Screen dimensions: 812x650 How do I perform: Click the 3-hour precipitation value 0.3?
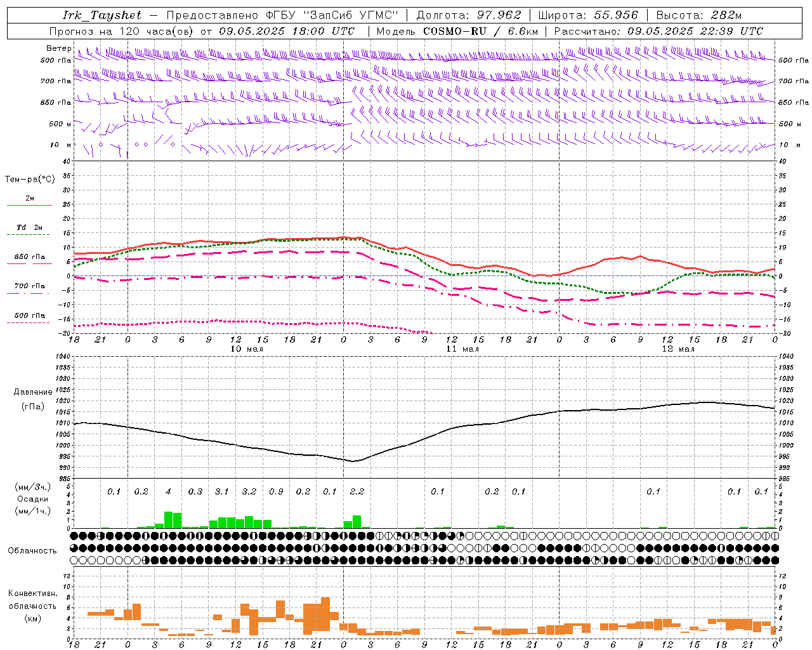195,491
